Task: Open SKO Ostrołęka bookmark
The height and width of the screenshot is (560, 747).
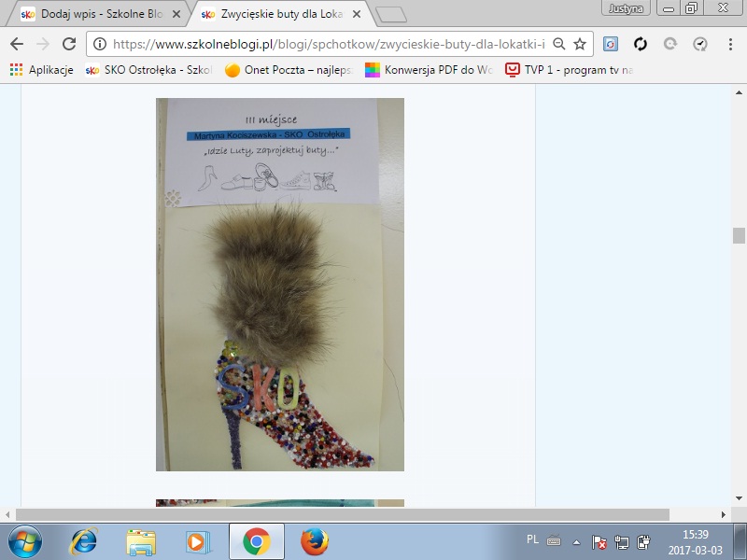Action: (x=148, y=70)
